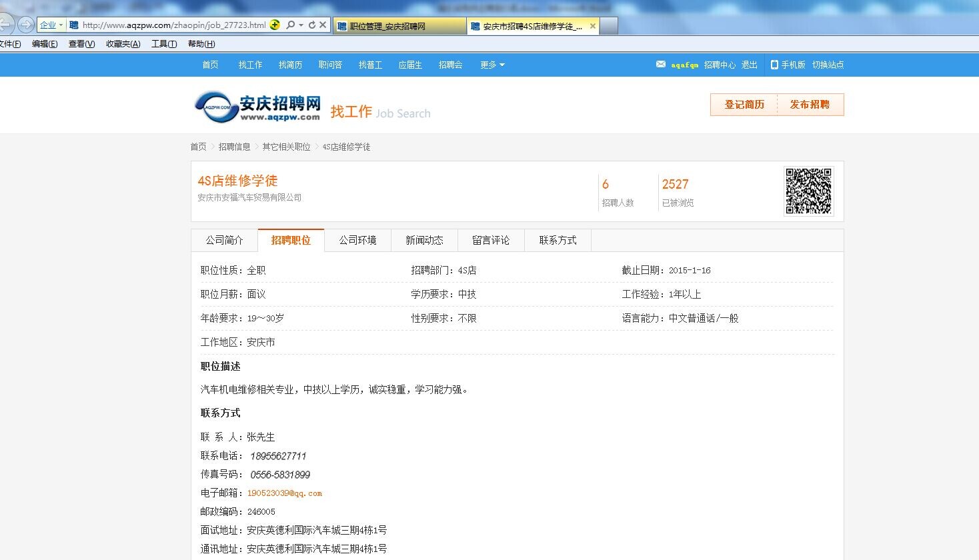Viewport: 979px width, 560px height.
Task: Open the 企业 dropdown in address bar
Action: (x=51, y=25)
